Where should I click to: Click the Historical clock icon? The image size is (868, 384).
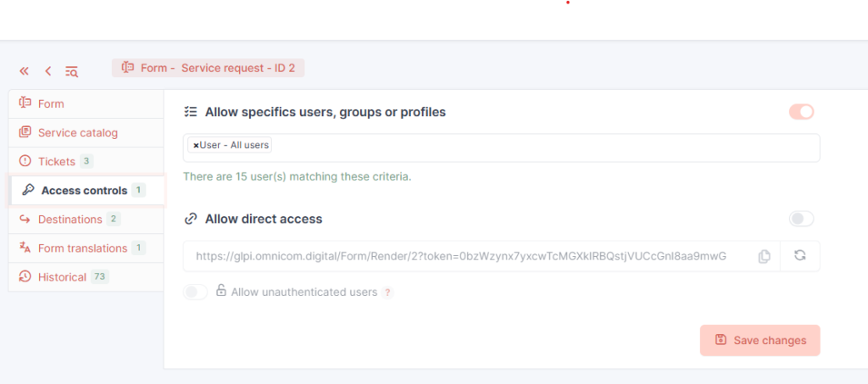point(25,277)
